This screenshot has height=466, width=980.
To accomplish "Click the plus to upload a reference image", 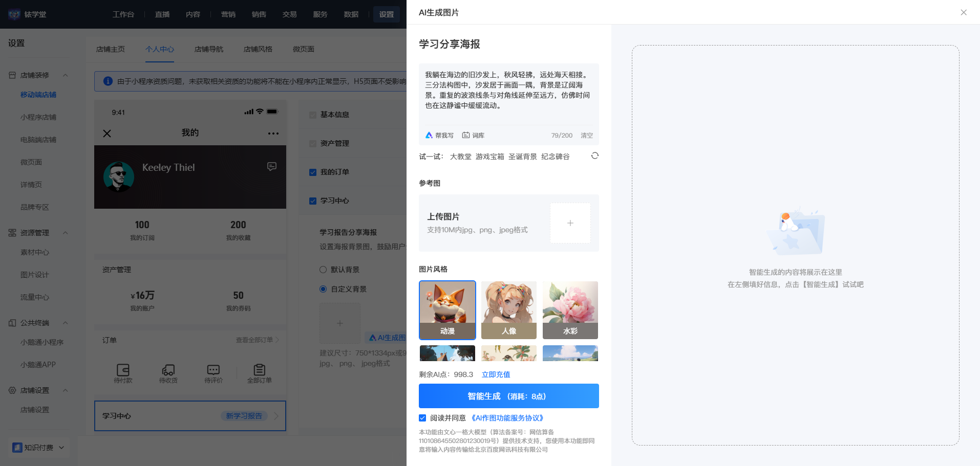I will pyautogui.click(x=570, y=223).
